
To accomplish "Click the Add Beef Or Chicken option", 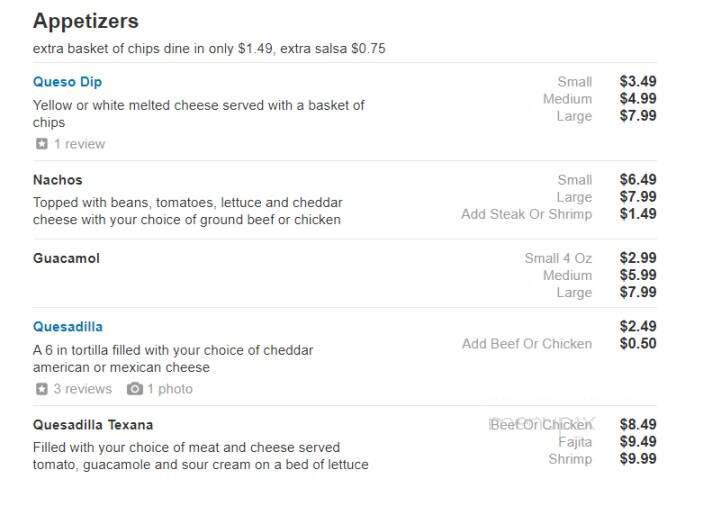I will pos(527,344).
